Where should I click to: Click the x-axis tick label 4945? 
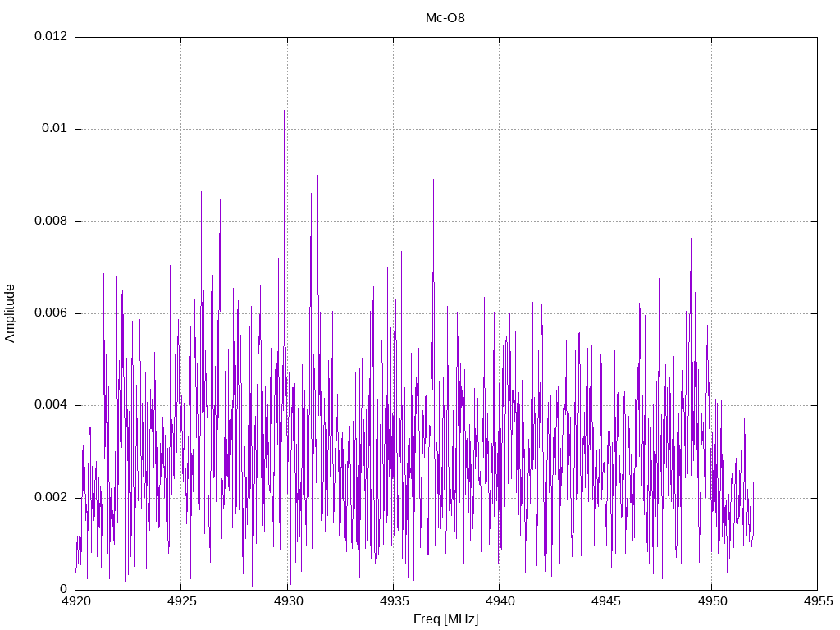[x=605, y=601]
